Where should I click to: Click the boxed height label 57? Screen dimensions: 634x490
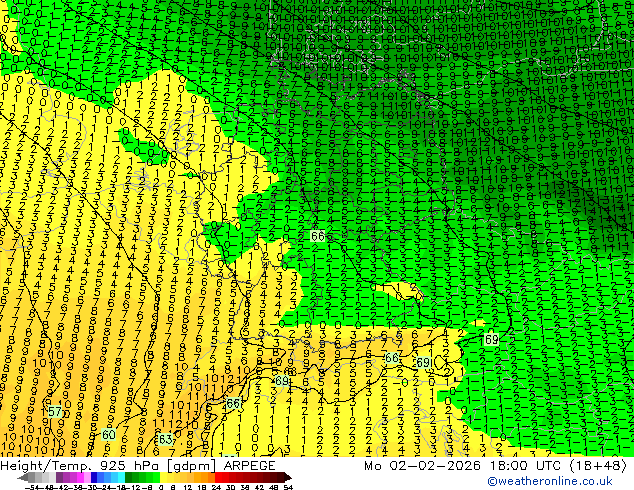[x=55, y=412]
